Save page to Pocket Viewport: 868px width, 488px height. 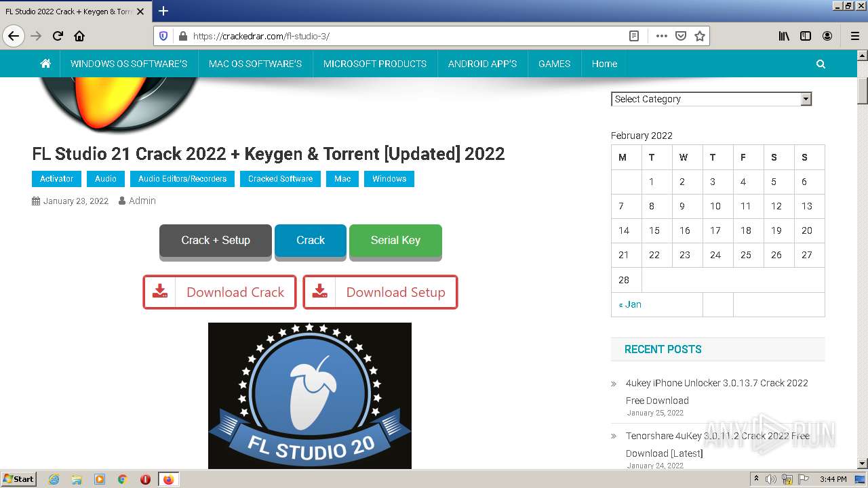(x=681, y=36)
